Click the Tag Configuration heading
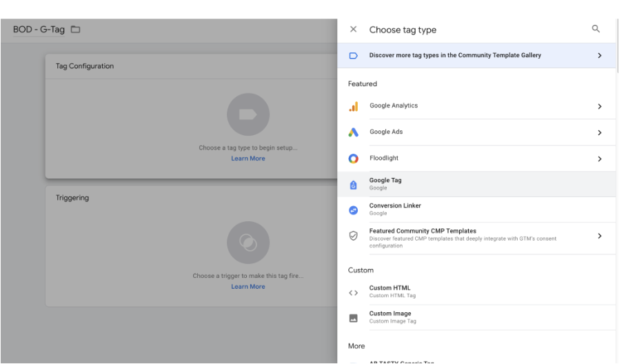 (x=85, y=66)
